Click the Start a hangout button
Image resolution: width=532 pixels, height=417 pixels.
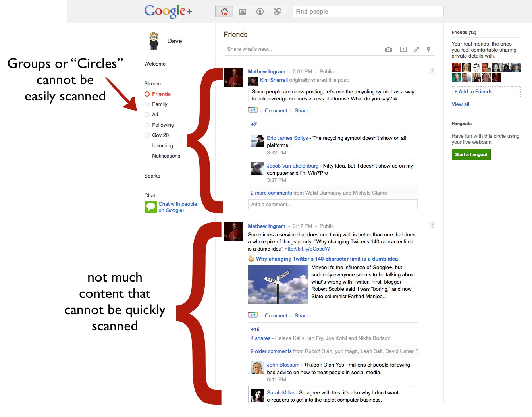pos(471,154)
